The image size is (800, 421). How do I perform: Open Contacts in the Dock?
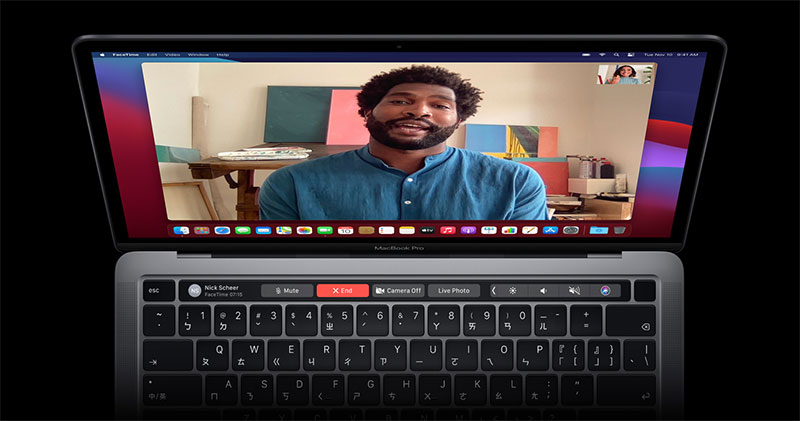pyautogui.click(x=366, y=231)
